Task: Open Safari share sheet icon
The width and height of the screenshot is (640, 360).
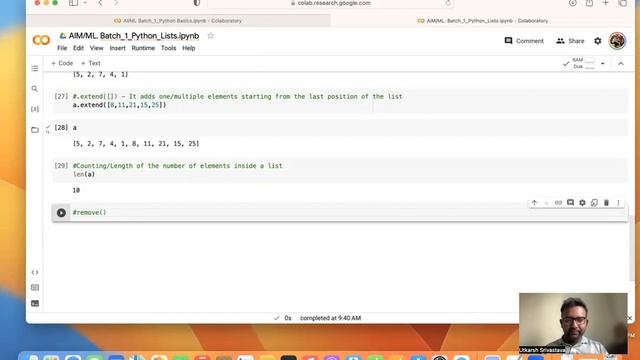Action: (589, 3)
